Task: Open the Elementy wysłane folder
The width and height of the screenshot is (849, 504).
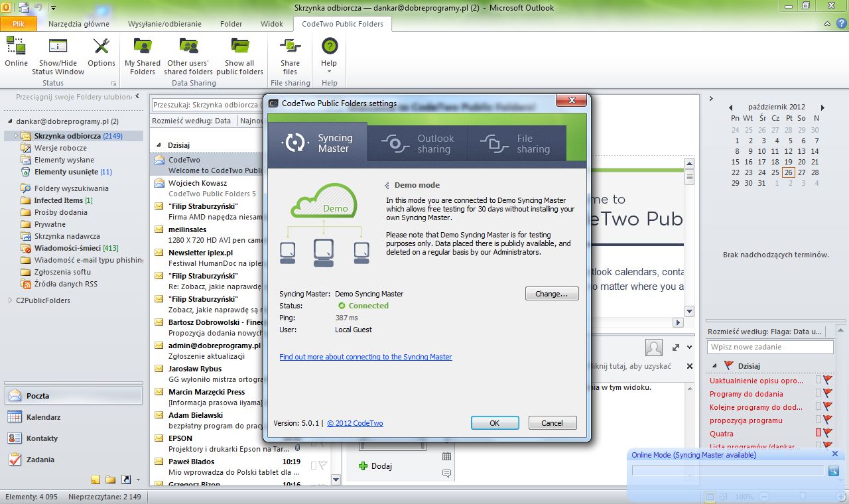Action: click(64, 160)
